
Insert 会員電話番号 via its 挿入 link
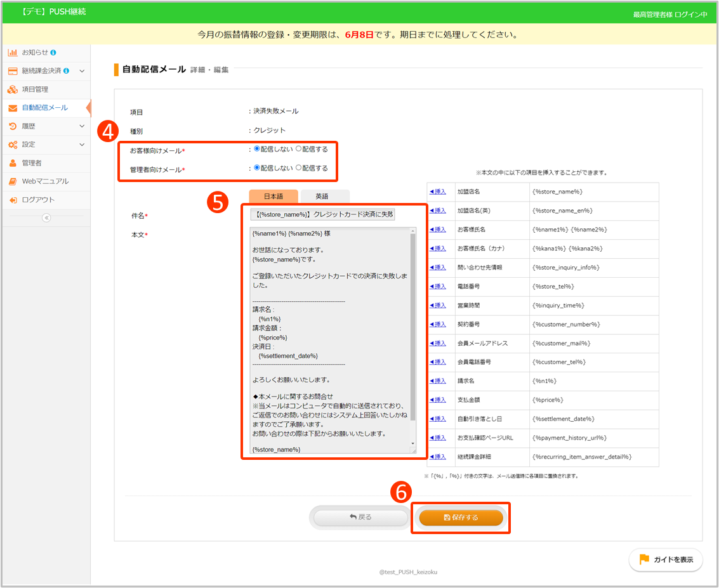pyautogui.click(x=437, y=362)
